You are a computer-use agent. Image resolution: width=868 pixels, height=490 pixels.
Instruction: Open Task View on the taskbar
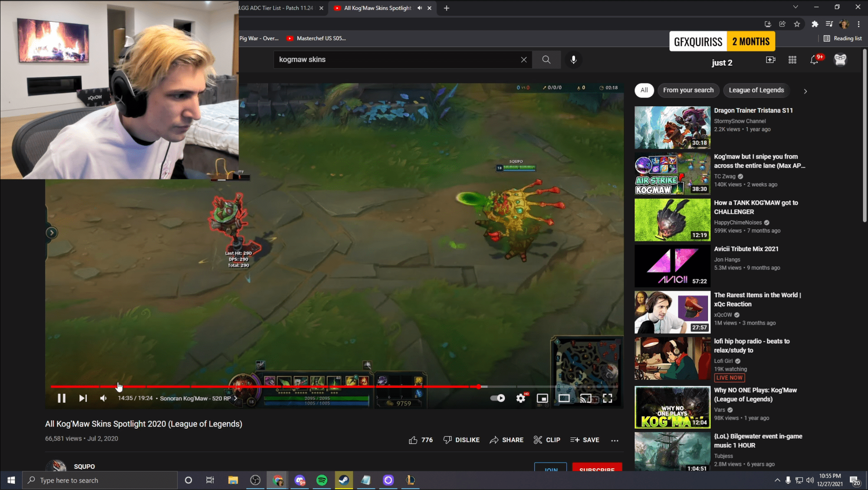point(210,480)
